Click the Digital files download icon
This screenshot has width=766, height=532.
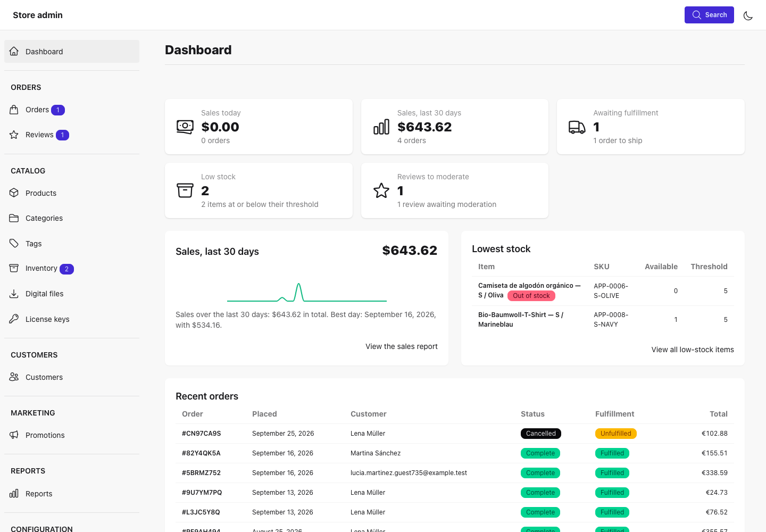point(14,294)
